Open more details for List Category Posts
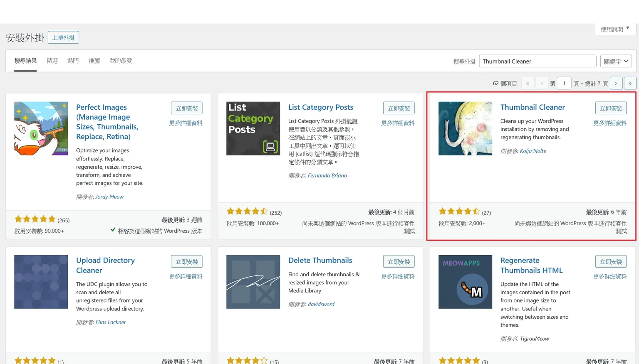This screenshot has height=364, width=639. tap(398, 123)
